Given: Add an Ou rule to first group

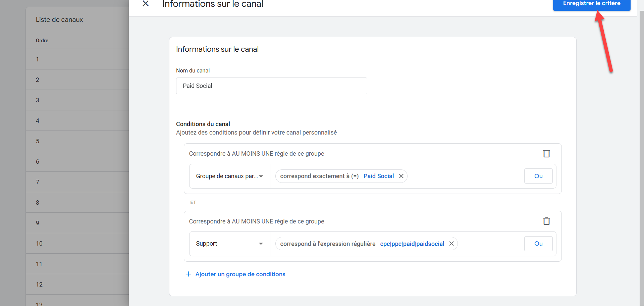Looking at the screenshot, I should (538, 176).
